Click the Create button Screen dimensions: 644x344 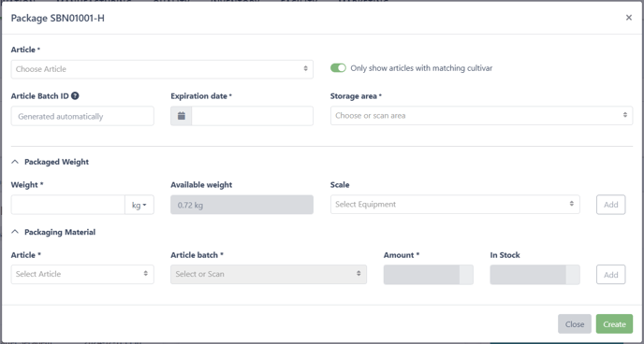point(614,324)
